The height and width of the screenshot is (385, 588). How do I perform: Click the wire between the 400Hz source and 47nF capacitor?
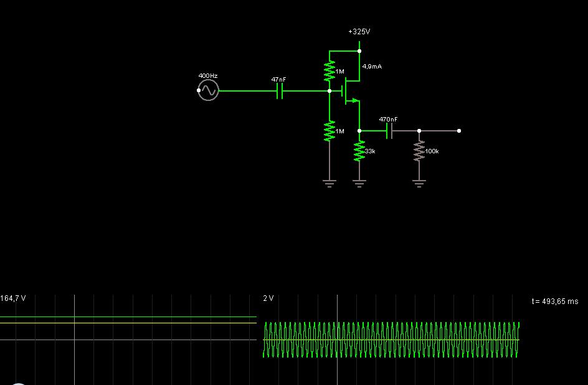[x=246, y=91]
